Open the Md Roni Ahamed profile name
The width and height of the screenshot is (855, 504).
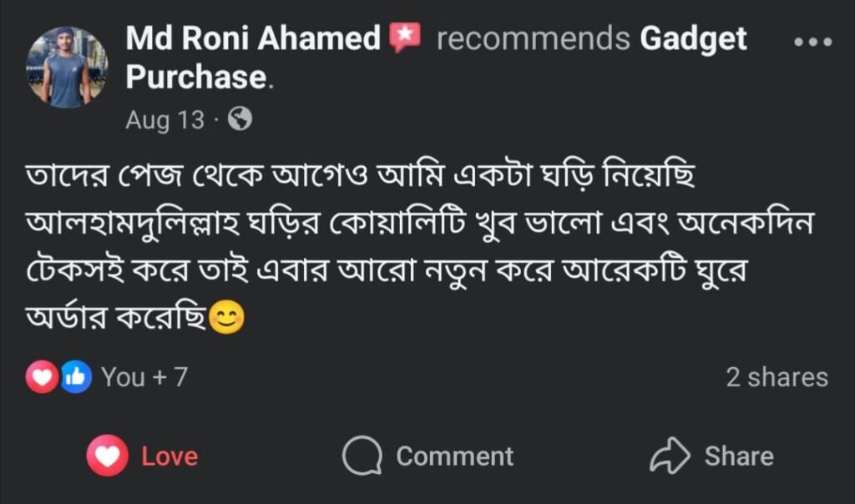pyautogui.click(x=253, y=39)
